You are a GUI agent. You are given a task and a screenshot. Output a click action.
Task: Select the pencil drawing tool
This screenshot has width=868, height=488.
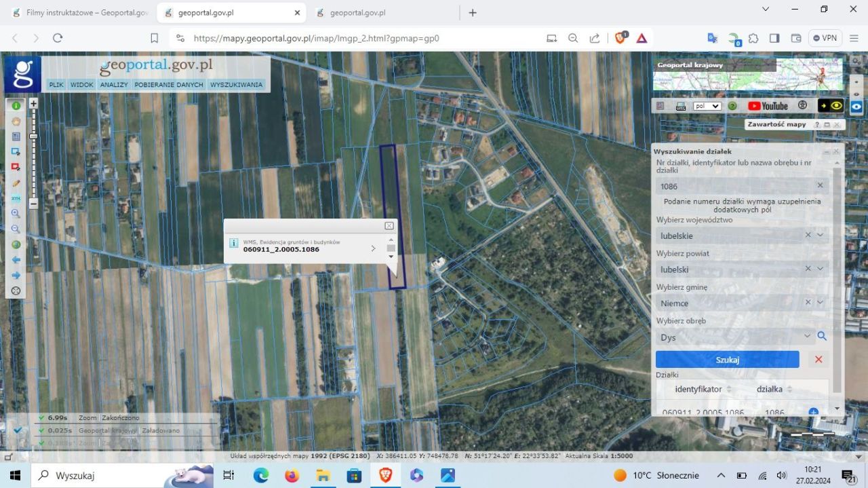pyautogui.click(x=16, y=183)
